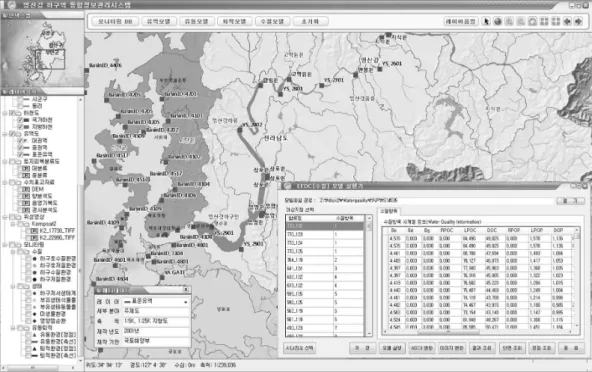Activate the zoom-in magnifier tool
The height and width of the screenshot is (372, 592).
pyautogui.click(x=509, y=22)
